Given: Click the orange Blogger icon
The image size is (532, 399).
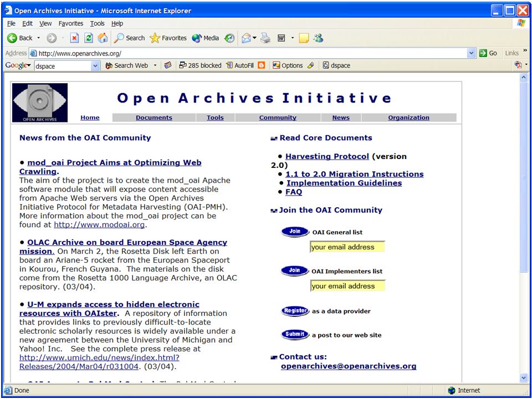Looking at the screenshot, I should (261, 65).
